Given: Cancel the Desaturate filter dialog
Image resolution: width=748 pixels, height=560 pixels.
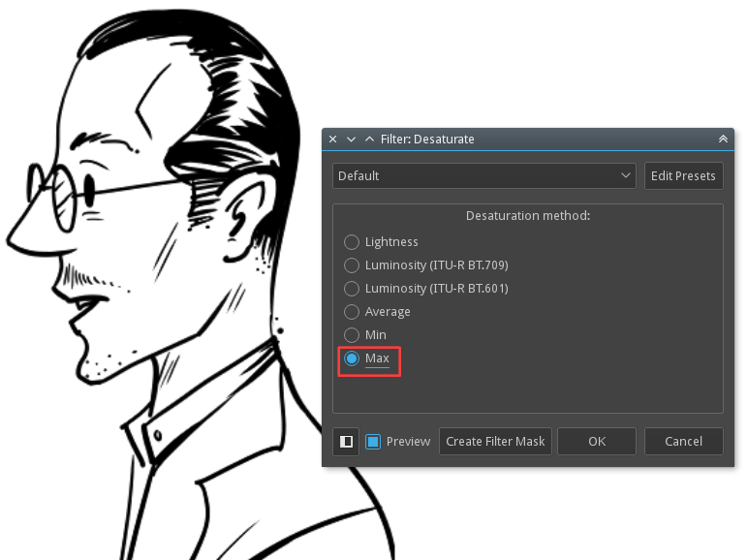Looking at the screenshot, I should (x=684, y=441).
